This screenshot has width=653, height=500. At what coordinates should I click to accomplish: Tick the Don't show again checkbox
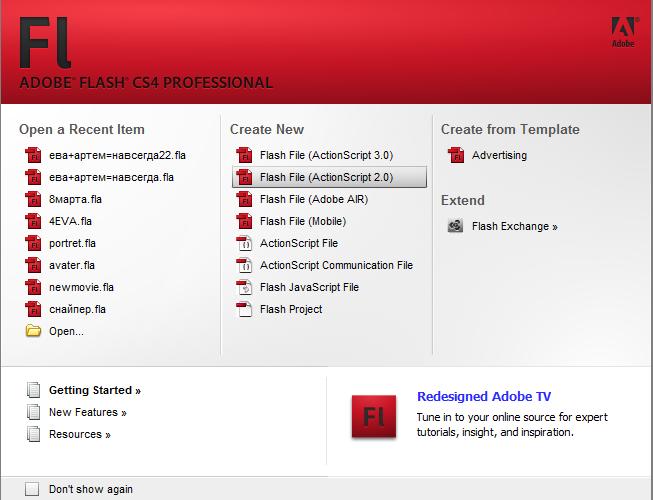click(x=32, y=489)
